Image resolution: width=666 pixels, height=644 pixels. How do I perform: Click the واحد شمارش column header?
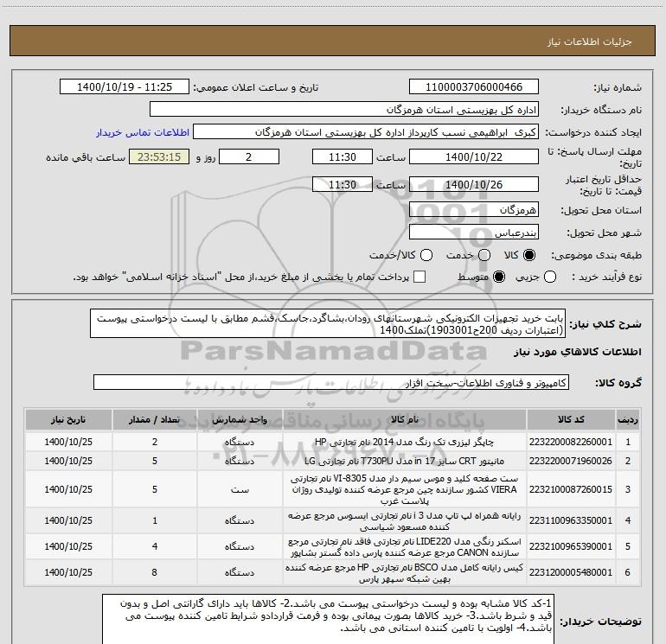(240, 420)
